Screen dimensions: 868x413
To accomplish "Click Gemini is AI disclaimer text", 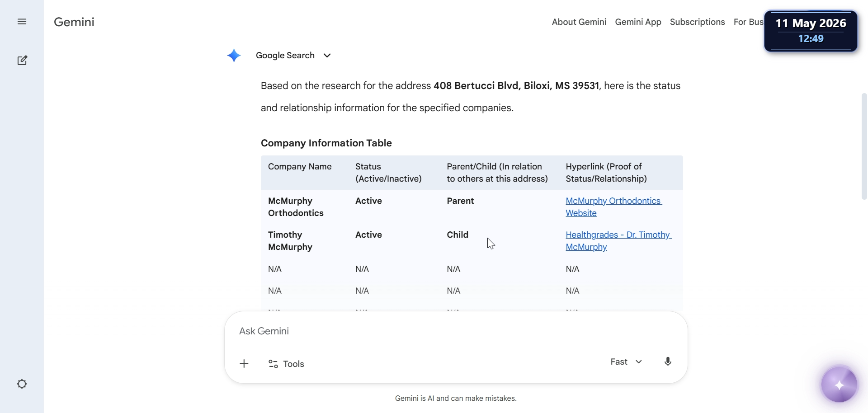I will click(x=456, y=399).
